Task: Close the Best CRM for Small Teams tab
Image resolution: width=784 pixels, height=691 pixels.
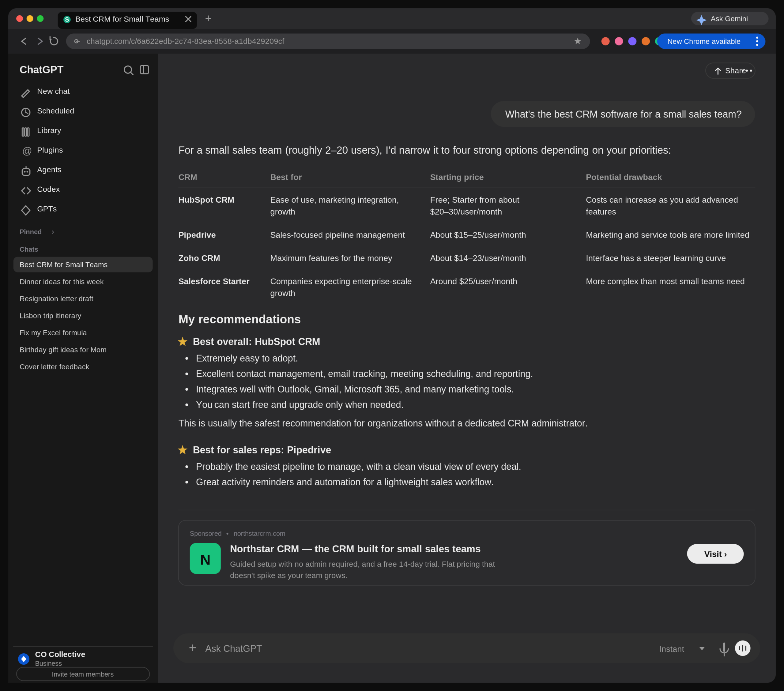Action: coord(188,19)
